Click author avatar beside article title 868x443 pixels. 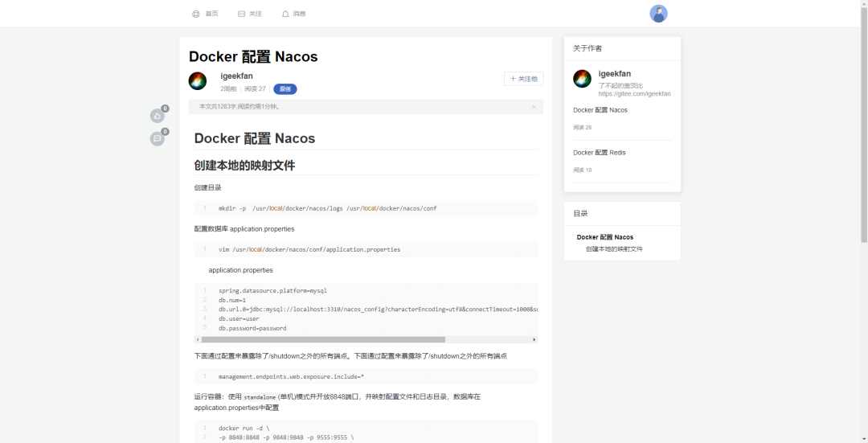[x=198, y=81]
